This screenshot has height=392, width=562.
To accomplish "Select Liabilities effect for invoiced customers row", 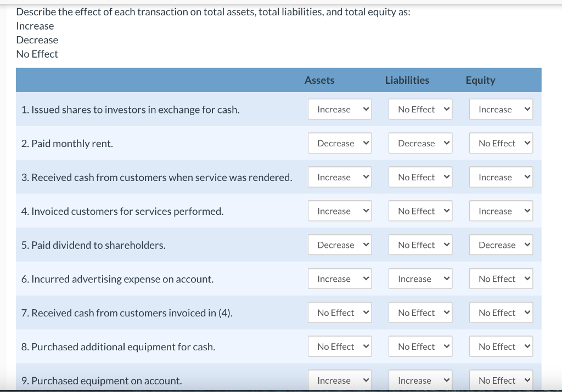I will click(x=420, y=211).
